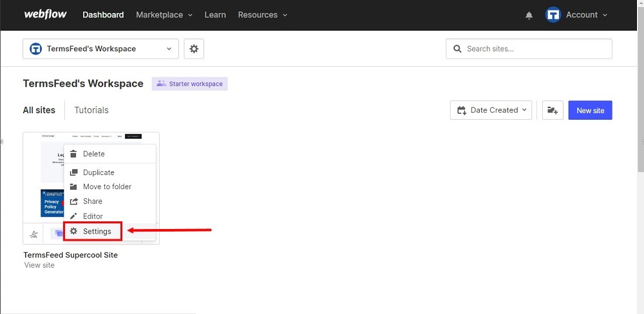Click the Starter workspace badge
Viewport: 644px width, 314px height.
[x=190, y=84]
